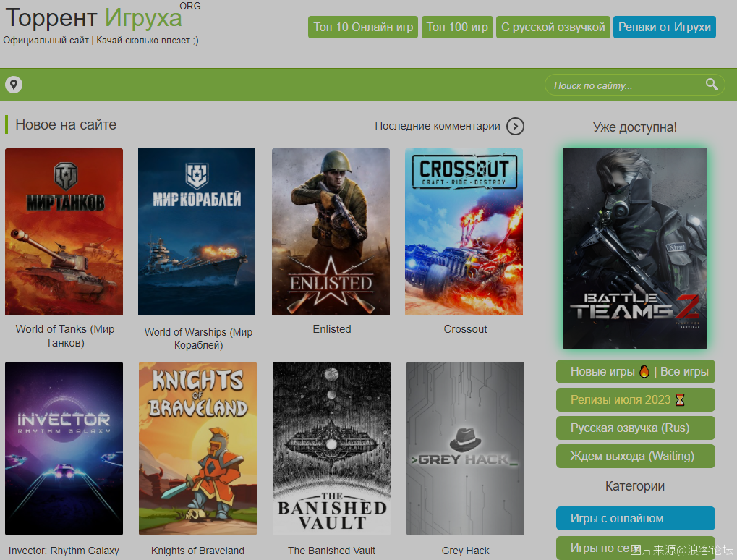Open Топ 10 Онлайн игр menu
Screen dimensions: 737x560
click(x=363, y=27)
